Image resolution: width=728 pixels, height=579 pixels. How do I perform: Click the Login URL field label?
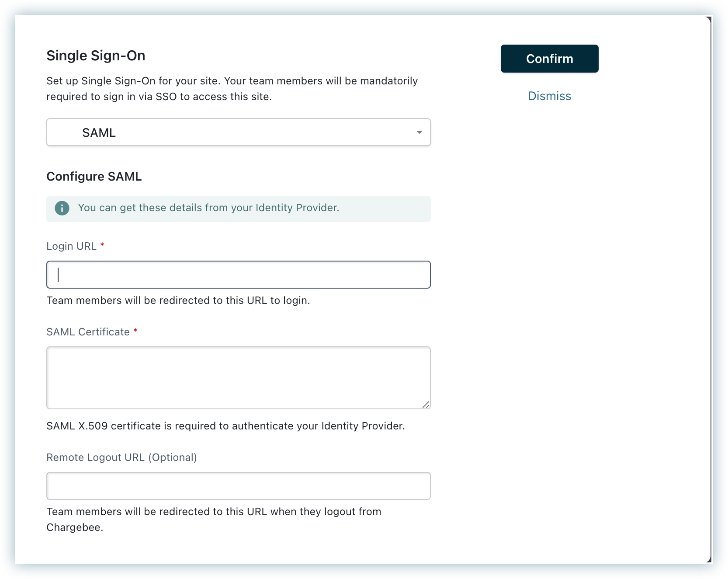pyautogui.click(x=71, y=246)
